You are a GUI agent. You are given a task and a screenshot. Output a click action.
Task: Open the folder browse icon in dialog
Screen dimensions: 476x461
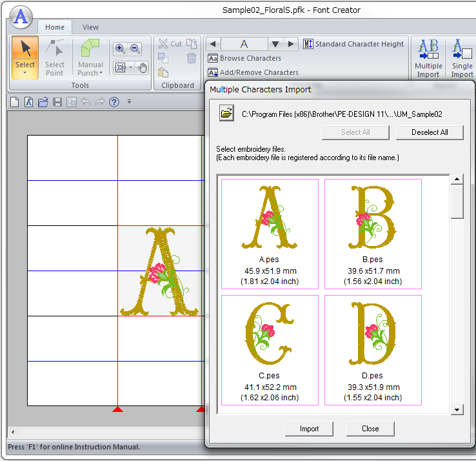coord(227,114)
